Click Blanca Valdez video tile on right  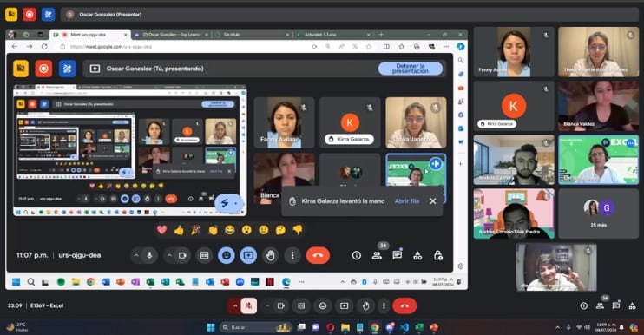[598, 106]
